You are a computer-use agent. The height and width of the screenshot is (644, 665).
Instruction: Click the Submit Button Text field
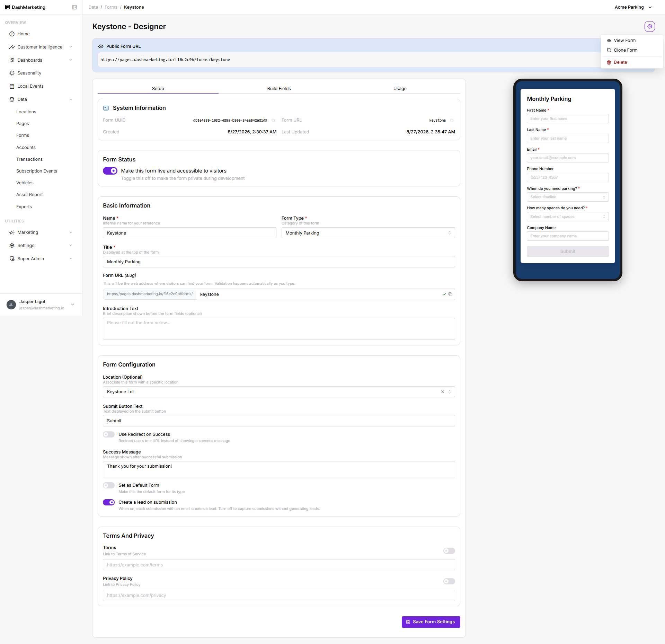pyautogui.click(x=279, y=421)
